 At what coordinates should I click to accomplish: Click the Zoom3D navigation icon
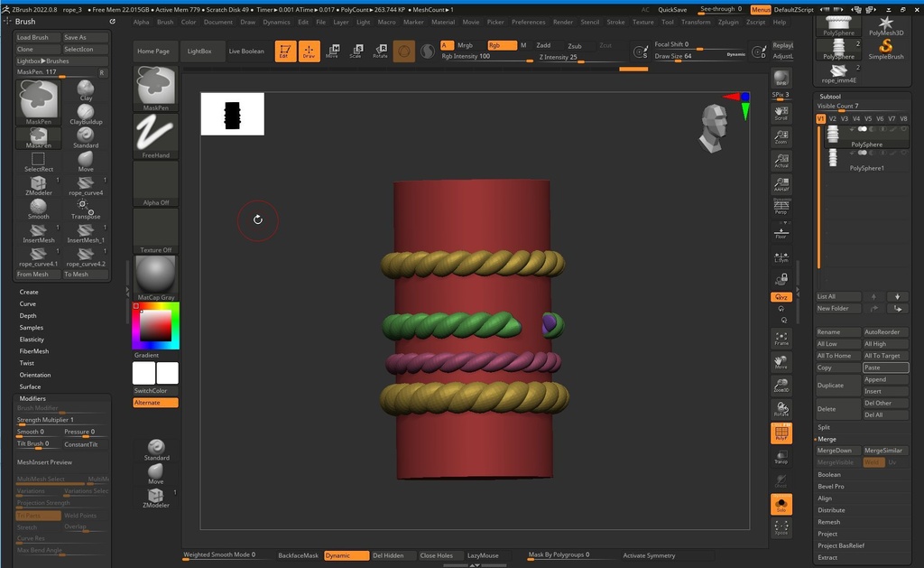781,386
